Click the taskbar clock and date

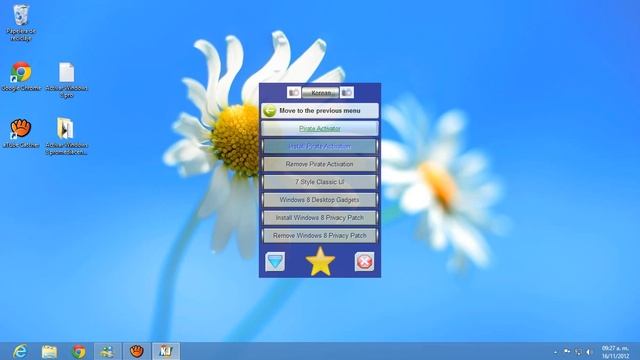point(616,352)
